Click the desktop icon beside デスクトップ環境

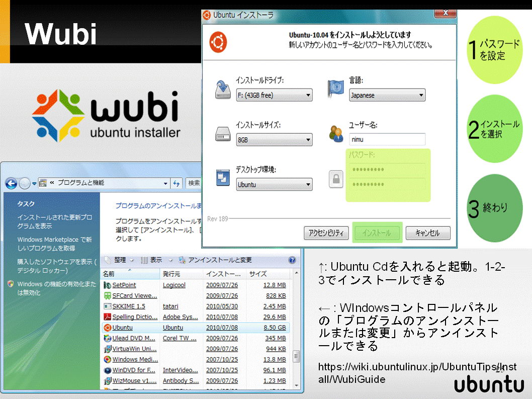223,178
